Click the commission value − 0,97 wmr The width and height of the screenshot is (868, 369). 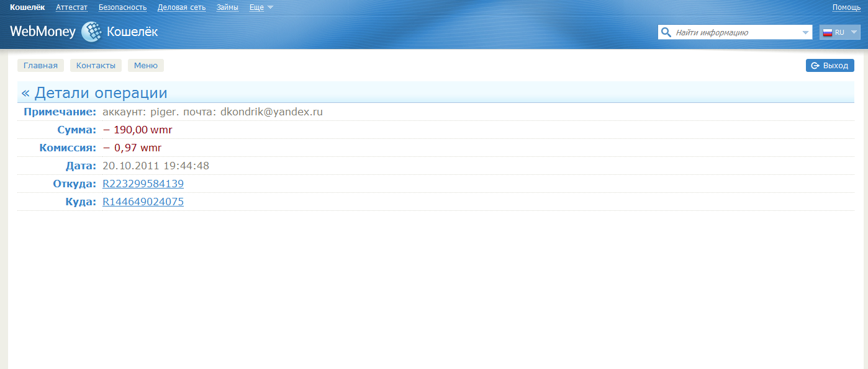coord(133,148)
